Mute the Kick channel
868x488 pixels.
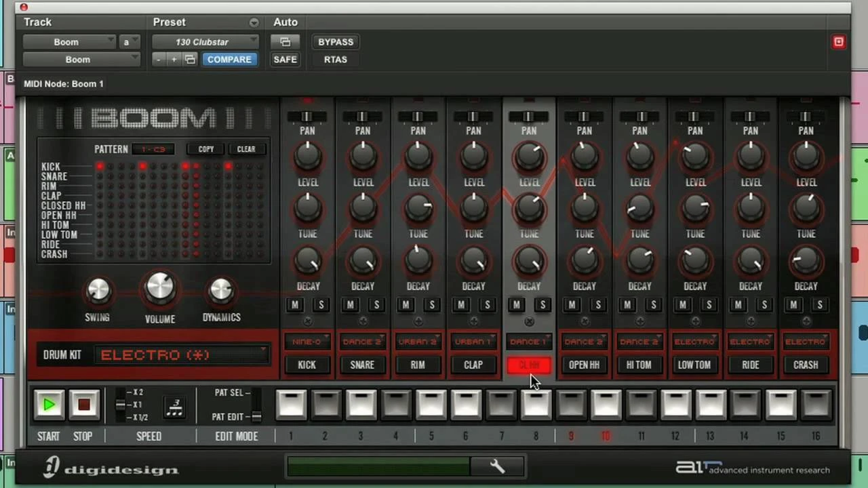[295, 305]
